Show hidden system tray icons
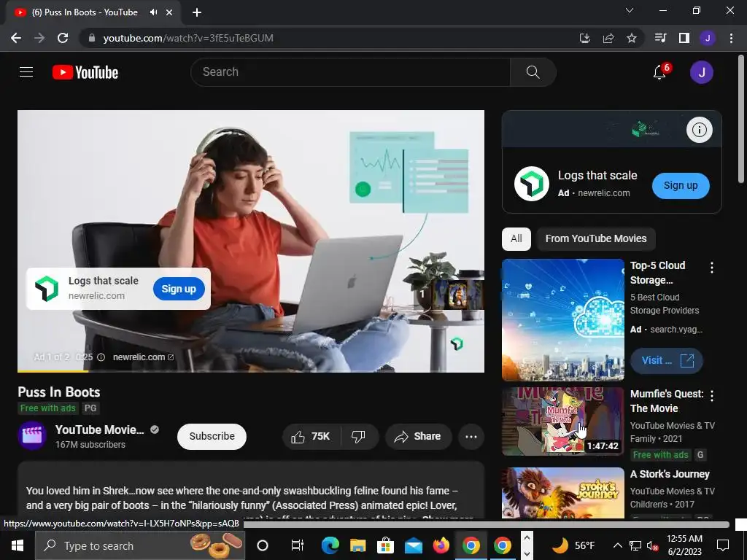Viewport: 747px width, 560px height. [x=617, y=545]
